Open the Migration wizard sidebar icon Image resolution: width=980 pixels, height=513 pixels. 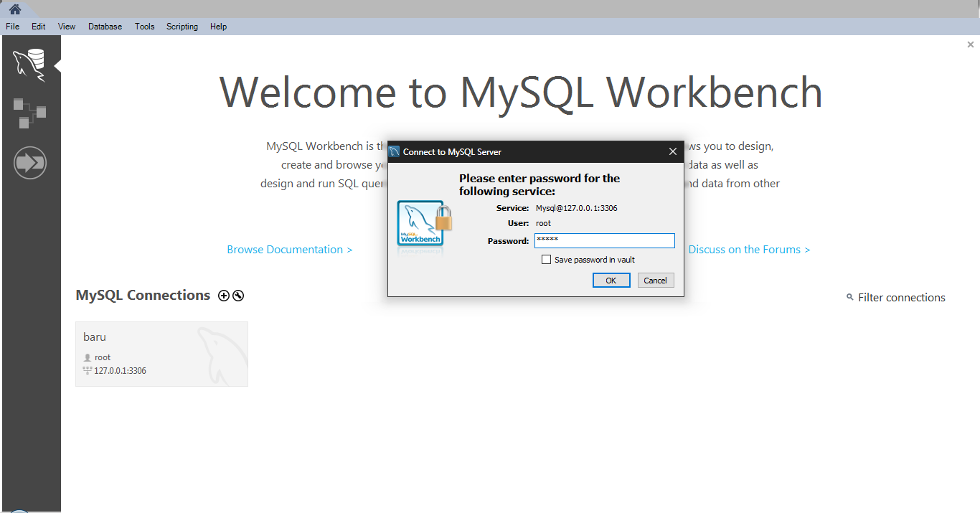click(29, 163)
